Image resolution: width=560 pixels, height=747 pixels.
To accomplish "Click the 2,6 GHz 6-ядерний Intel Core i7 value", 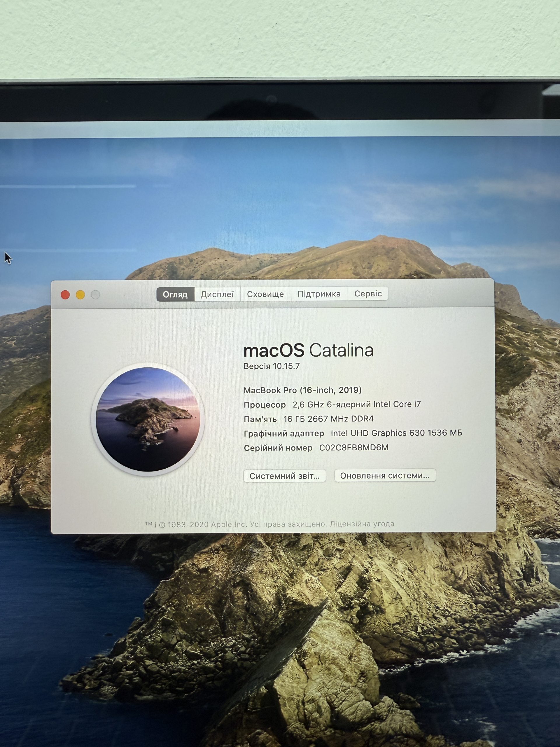I will [x=357, y=404].
